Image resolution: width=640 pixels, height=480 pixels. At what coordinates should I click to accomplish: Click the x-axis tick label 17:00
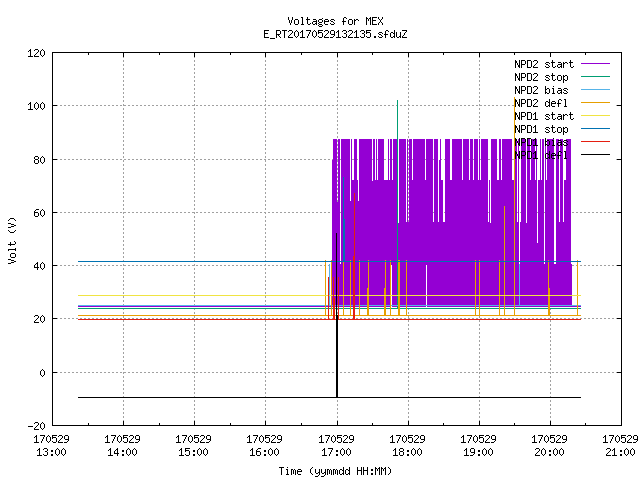[336, 452]
